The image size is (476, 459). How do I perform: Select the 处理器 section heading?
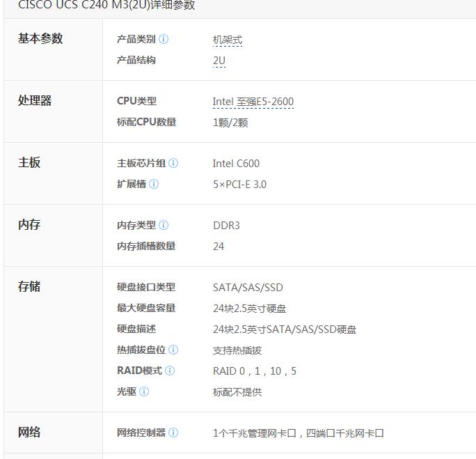[x=35, y=101]
